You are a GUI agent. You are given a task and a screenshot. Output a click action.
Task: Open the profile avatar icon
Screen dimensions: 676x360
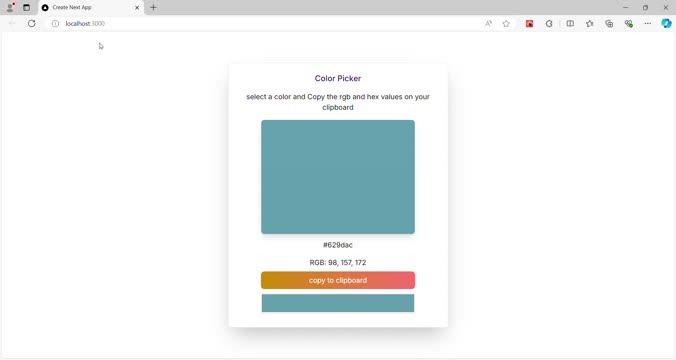[10, 7]
